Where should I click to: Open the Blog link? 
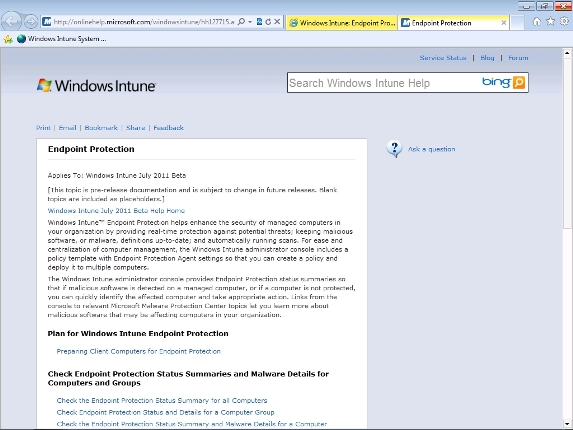tap(487, 58)
